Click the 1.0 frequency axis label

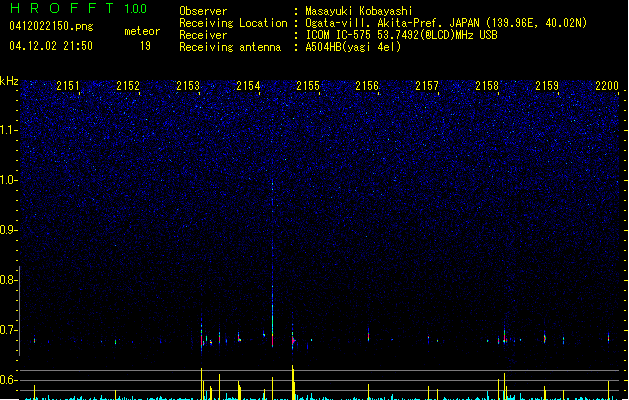coord(8,180)
